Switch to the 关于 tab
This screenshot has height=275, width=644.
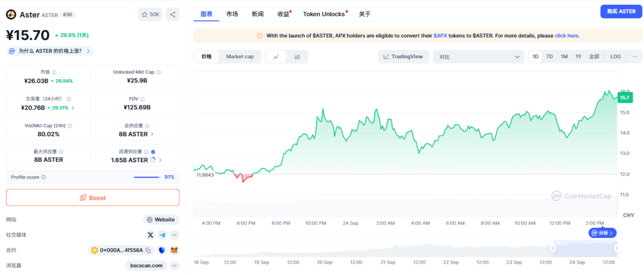(x=365, y=14)
